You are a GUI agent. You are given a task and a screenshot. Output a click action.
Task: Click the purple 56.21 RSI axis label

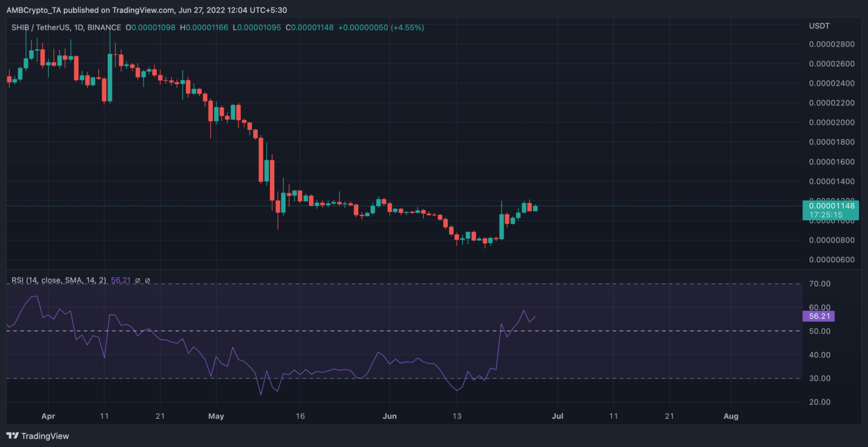818,316
